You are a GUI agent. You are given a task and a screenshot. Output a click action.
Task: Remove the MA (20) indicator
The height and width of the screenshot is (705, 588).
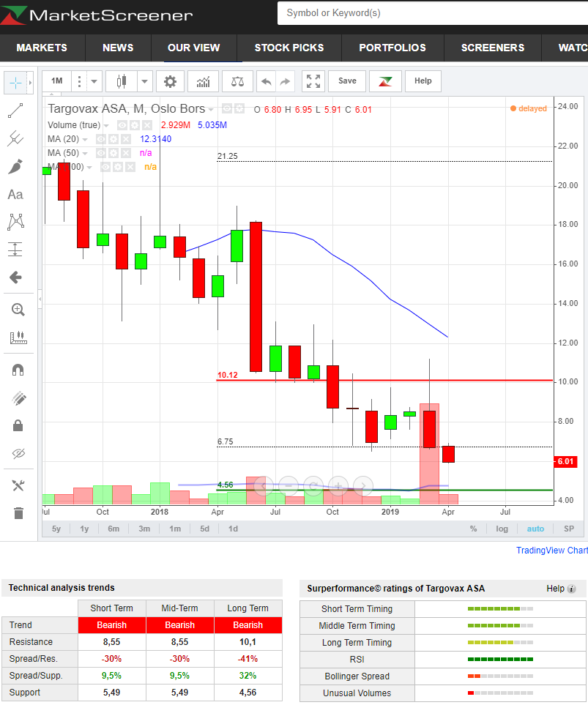pos(126,139)
